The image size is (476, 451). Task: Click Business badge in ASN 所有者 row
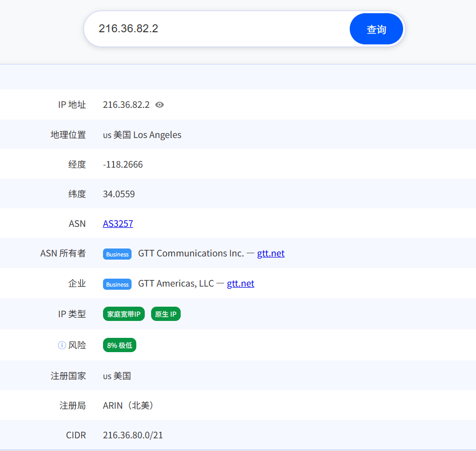[117, 254]
